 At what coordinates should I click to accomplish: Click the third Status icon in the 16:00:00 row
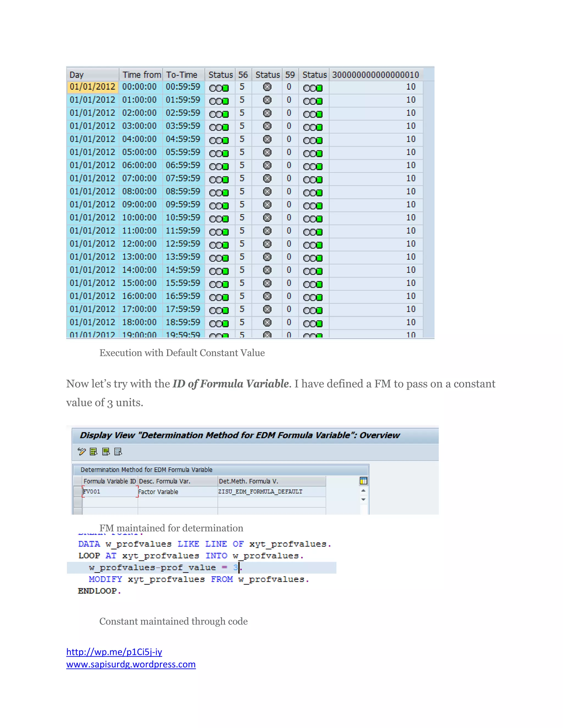(313, 297)
